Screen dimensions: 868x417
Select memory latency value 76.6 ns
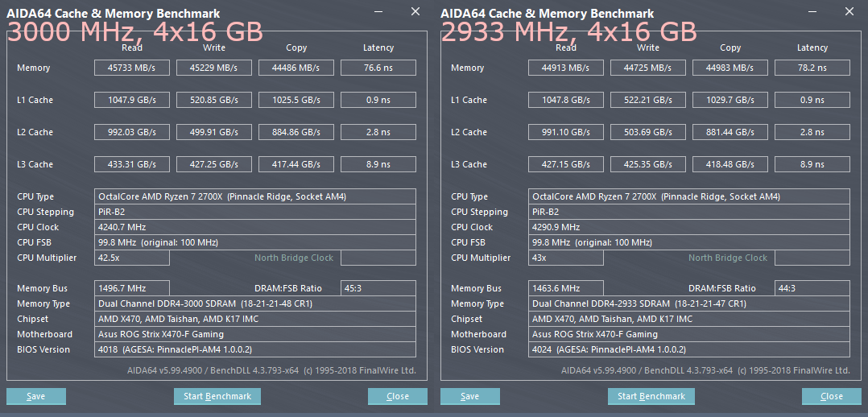click(378, 68)
